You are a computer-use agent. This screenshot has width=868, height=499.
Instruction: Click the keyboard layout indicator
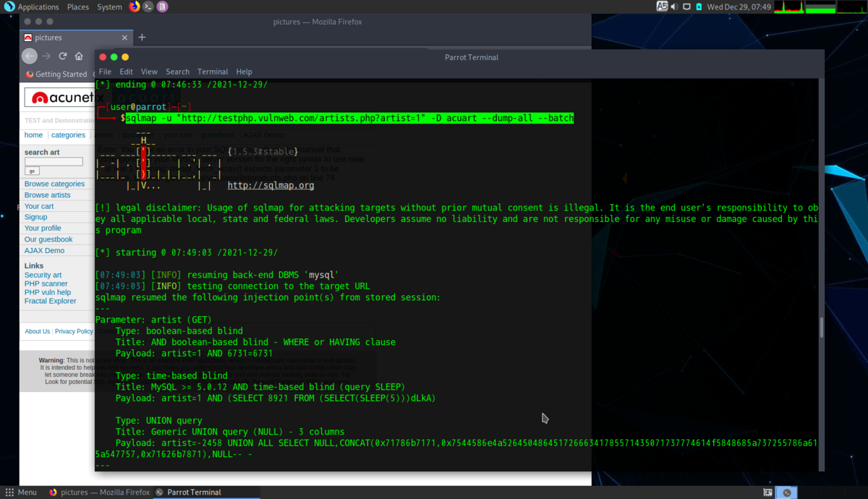click(x=662, y=7)
